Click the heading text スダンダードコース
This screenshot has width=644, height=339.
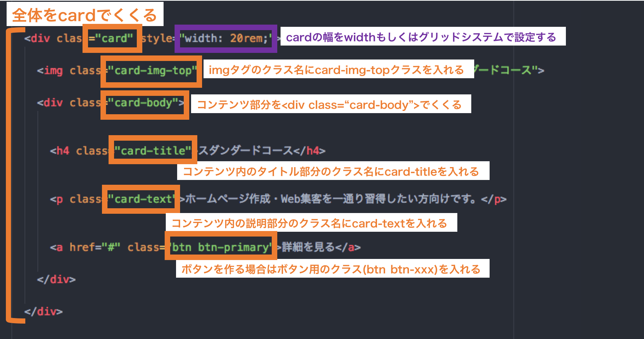pos(245,151)
